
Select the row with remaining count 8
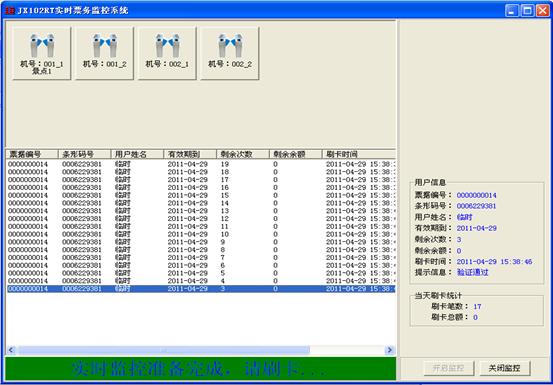tap(201, 250)
